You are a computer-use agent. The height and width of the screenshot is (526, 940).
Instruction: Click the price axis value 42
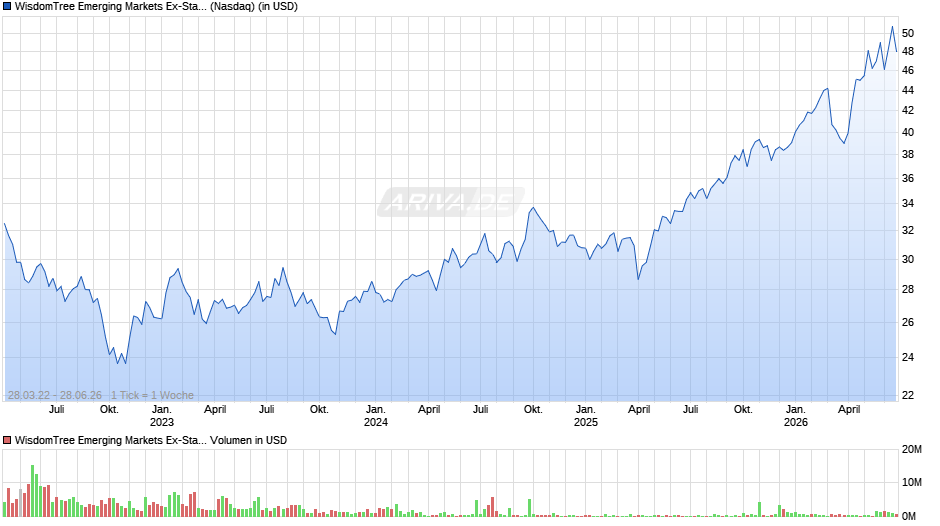(x=908, y=110)
